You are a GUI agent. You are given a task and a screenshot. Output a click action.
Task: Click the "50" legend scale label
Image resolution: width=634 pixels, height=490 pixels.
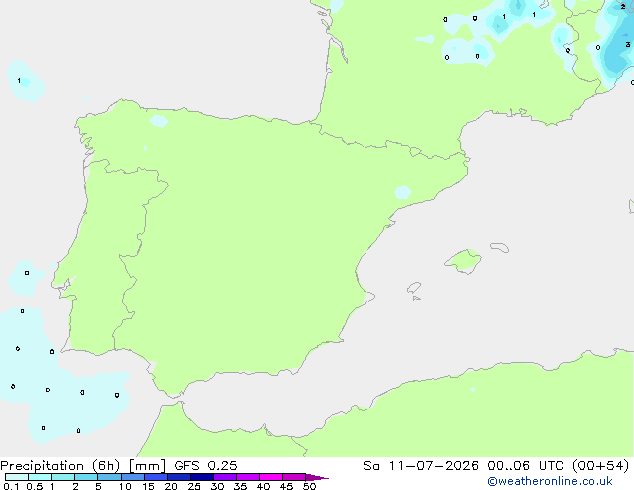coord(309,486)
